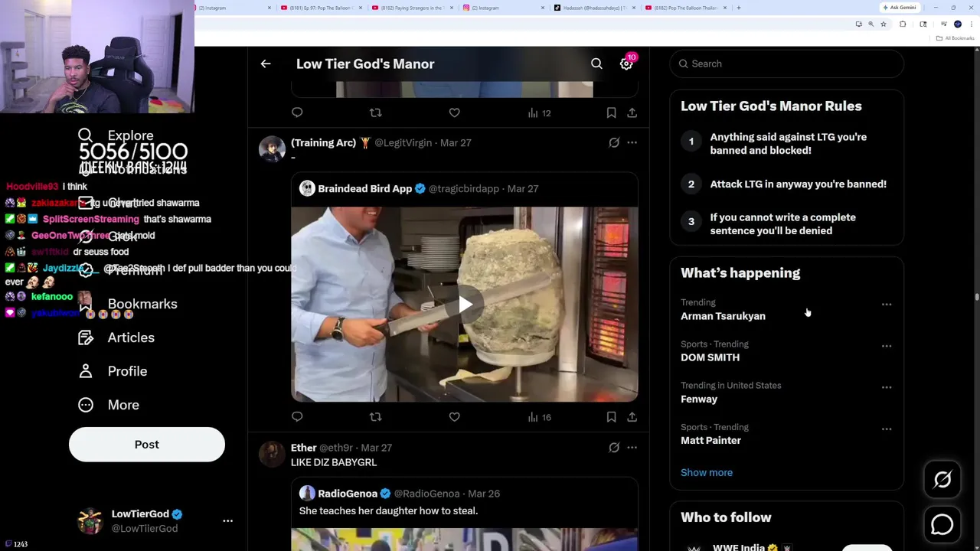Click the page vertical scrollbar
The image size is (980, 551).
(977, 298)
